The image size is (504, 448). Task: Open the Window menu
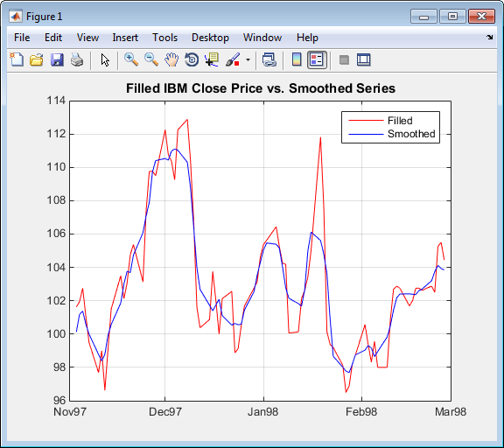pyautogui.click(x=262, y=38)
